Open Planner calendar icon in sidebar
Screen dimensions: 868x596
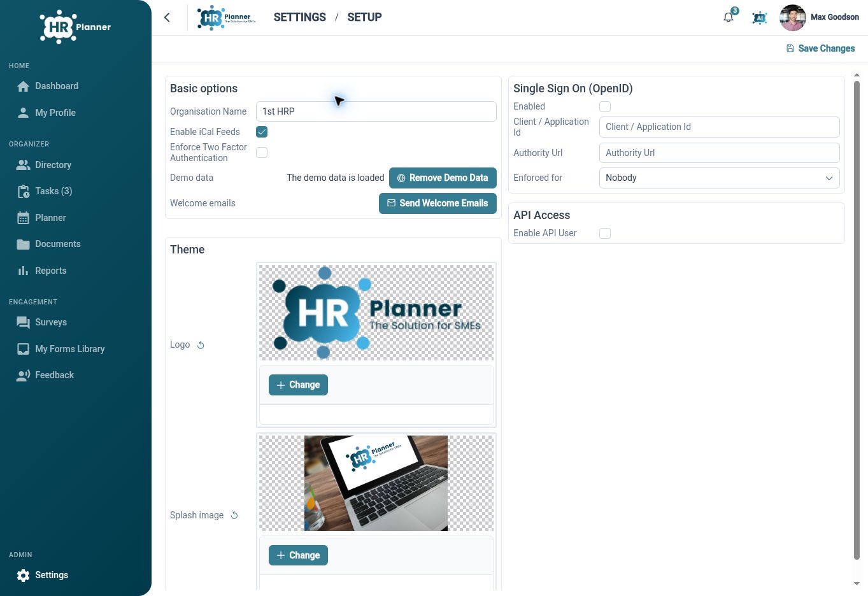[x=24, y=218]
